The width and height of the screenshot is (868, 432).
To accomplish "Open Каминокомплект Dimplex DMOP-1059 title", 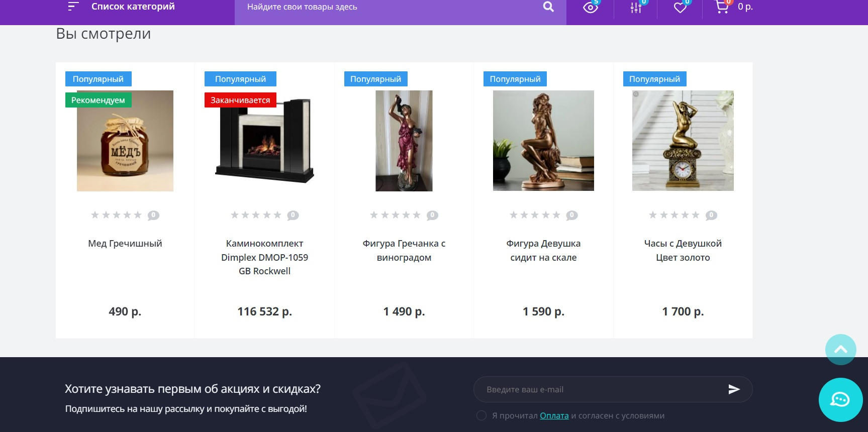I will (264, 257).
